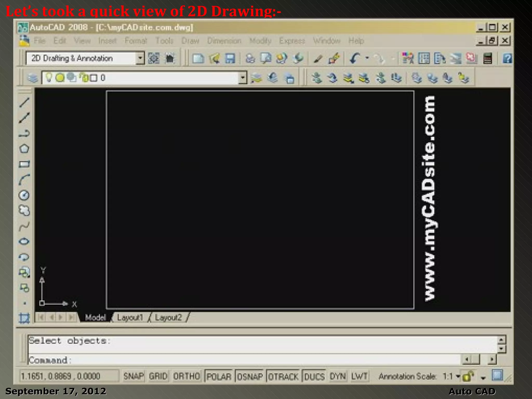Select the Line tool in draw toolbar
Screen dimensions: 532x399
click(x=24, y=102)
